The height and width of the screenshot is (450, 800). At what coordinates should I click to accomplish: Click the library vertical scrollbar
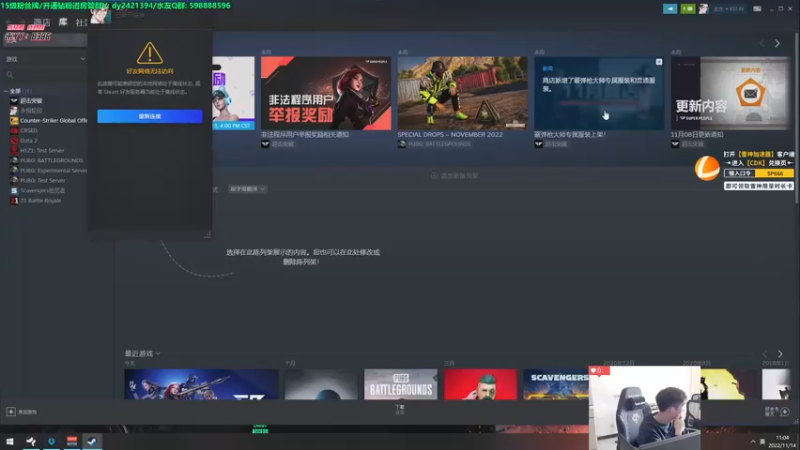[x=796, y=117]
